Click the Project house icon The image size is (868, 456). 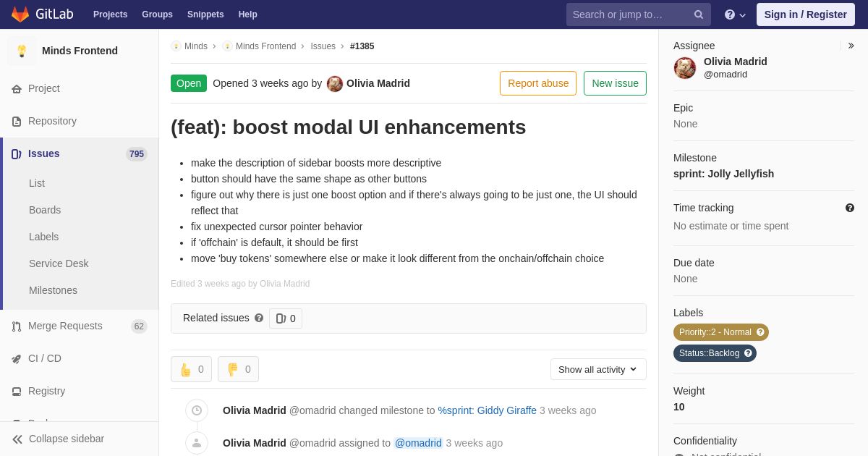[x=17, y=89]
